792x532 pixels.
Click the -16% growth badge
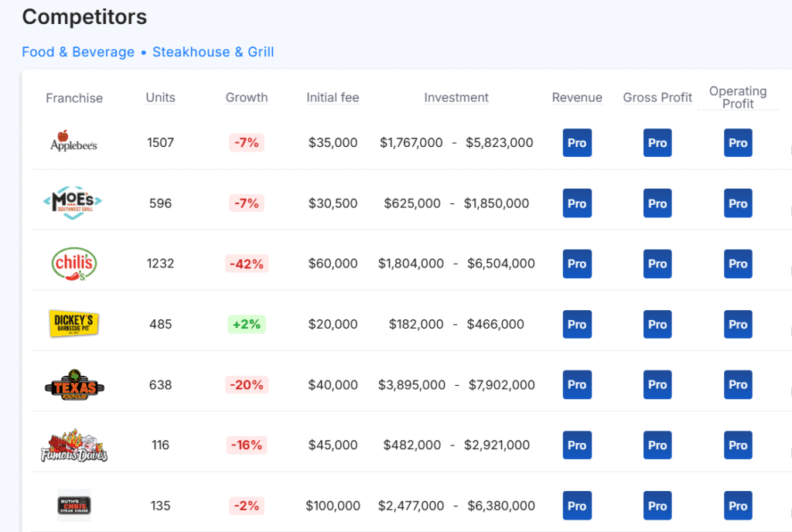247,445
